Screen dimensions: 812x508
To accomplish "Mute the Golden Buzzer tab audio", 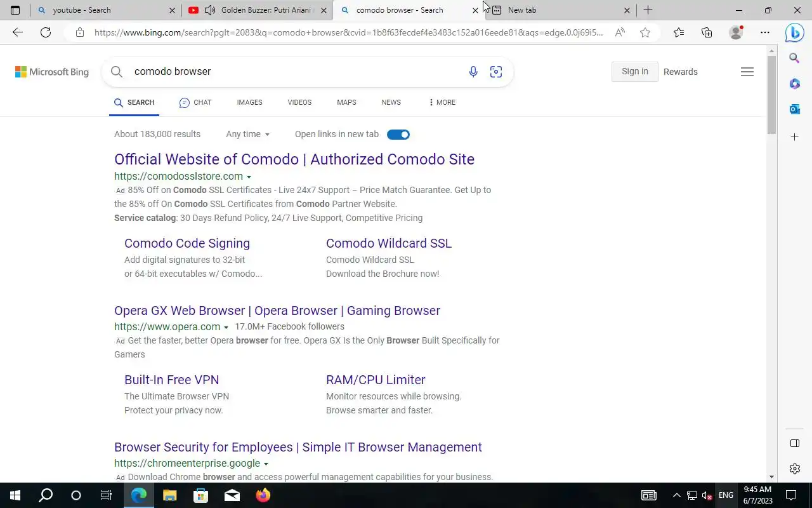I will [210, 10].
